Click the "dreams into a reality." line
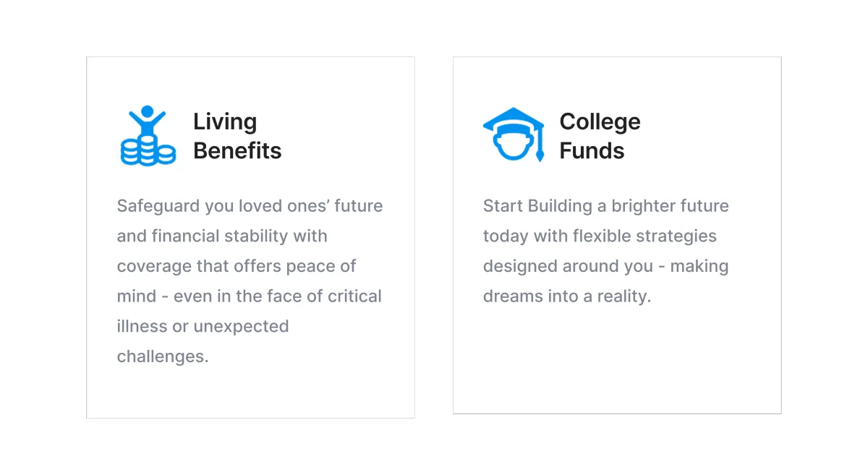868x475 pixels. (x=567, y=296)
